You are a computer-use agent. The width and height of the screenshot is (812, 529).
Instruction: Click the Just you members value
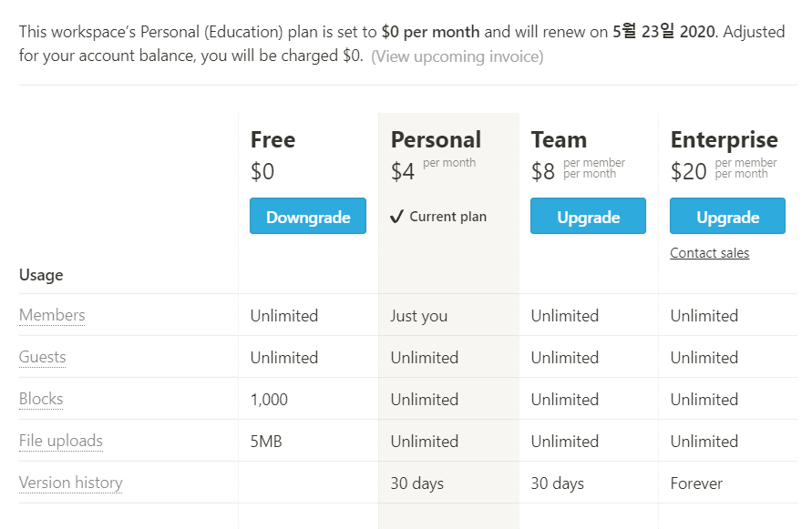coord(418,316)
